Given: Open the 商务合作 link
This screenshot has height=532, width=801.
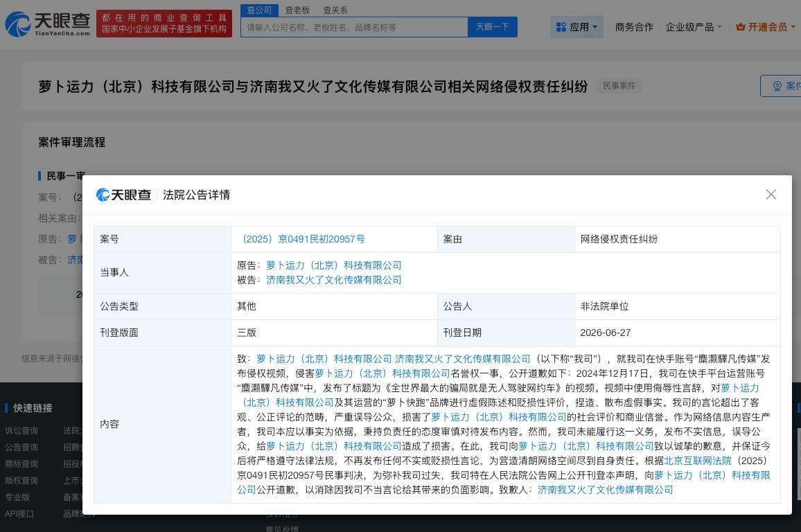Looking at the screenshot, I should pos(634,27).
